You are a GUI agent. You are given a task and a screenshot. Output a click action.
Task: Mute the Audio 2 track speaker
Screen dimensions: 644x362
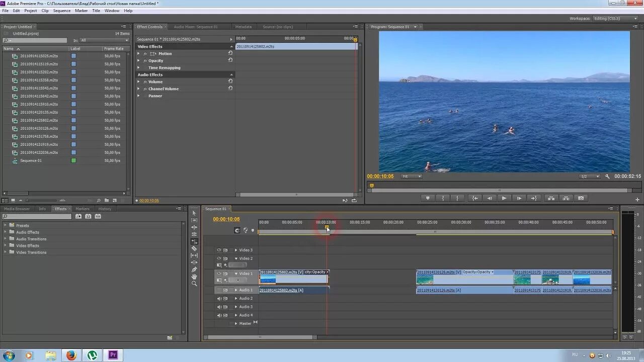click(x=219, y=299)
